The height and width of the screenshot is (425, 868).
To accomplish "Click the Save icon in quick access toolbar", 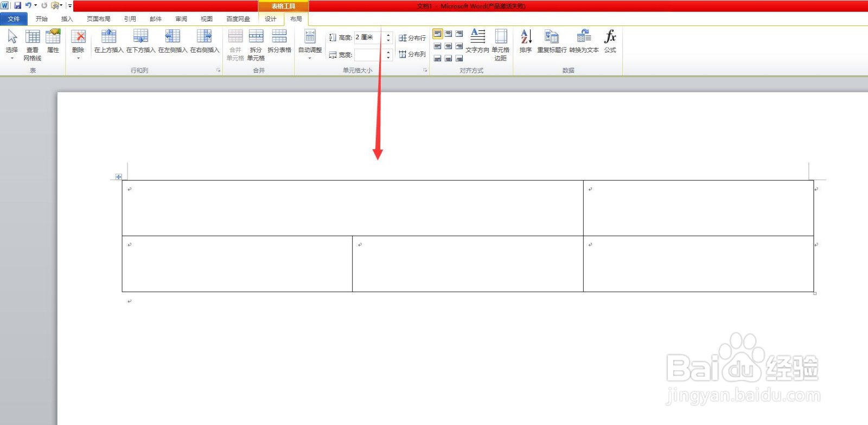I will [17, 5].
